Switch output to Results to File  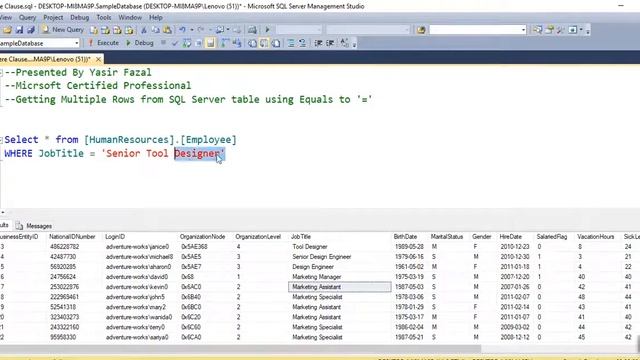(x=276, y=43)
